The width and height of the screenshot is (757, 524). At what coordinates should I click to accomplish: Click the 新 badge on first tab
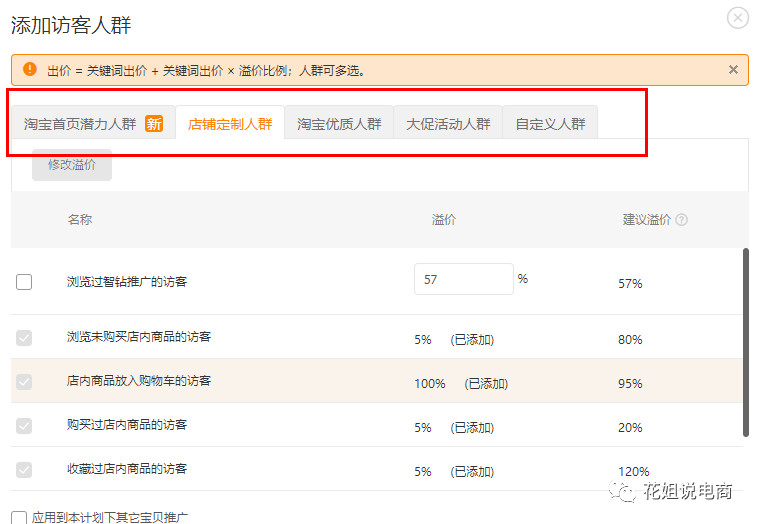[x=154, y=124]
